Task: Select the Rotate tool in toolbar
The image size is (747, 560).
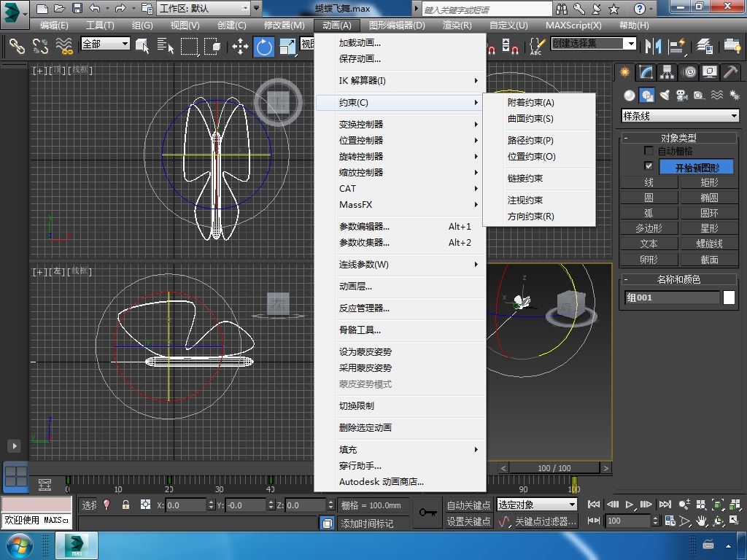Action: [x=264, y=47]
